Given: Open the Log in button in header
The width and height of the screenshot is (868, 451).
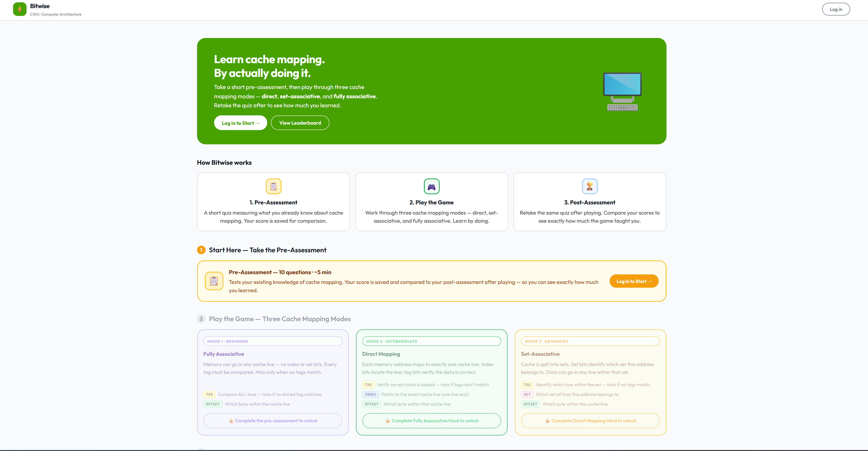Looking at the screenshot, I should [836, 9].
